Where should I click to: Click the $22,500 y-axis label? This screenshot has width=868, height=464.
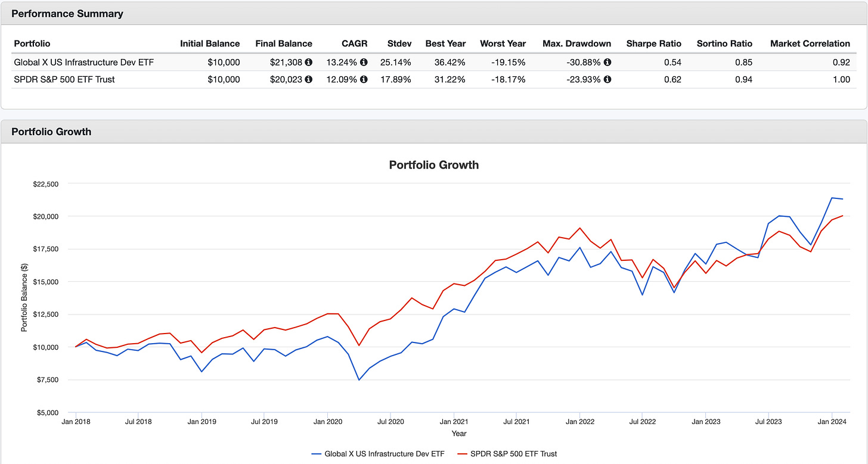pyautogui.click(x=46, y=183)
